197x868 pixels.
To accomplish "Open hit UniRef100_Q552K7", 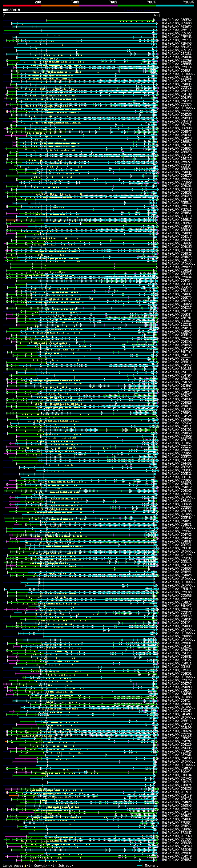I will (176, 111).
